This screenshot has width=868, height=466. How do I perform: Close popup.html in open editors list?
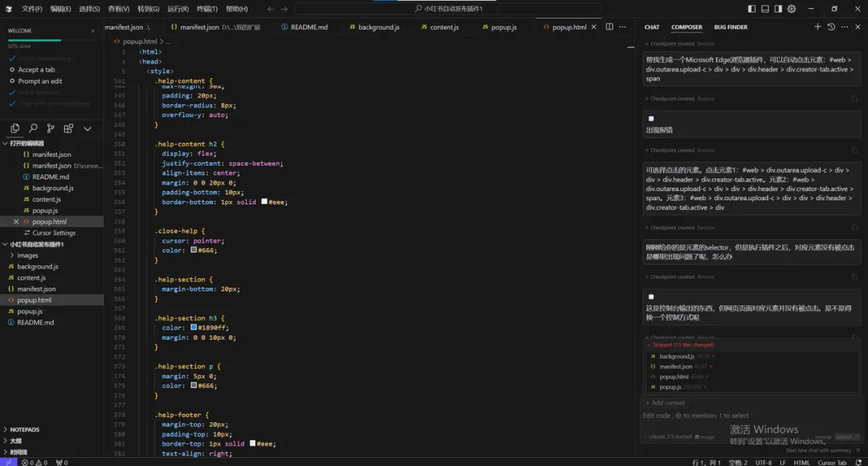click(x=16, y=222)
